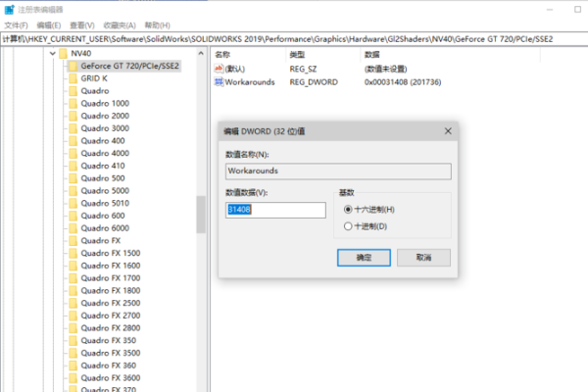
Task: Click the GRID K folder icon
Action: 73,78
